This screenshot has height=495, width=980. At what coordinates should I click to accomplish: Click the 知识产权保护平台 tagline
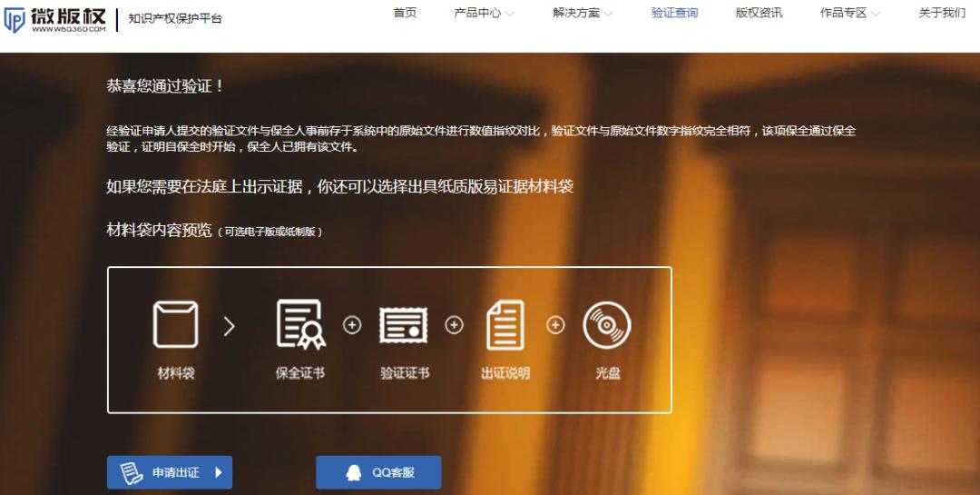(175, 18)
